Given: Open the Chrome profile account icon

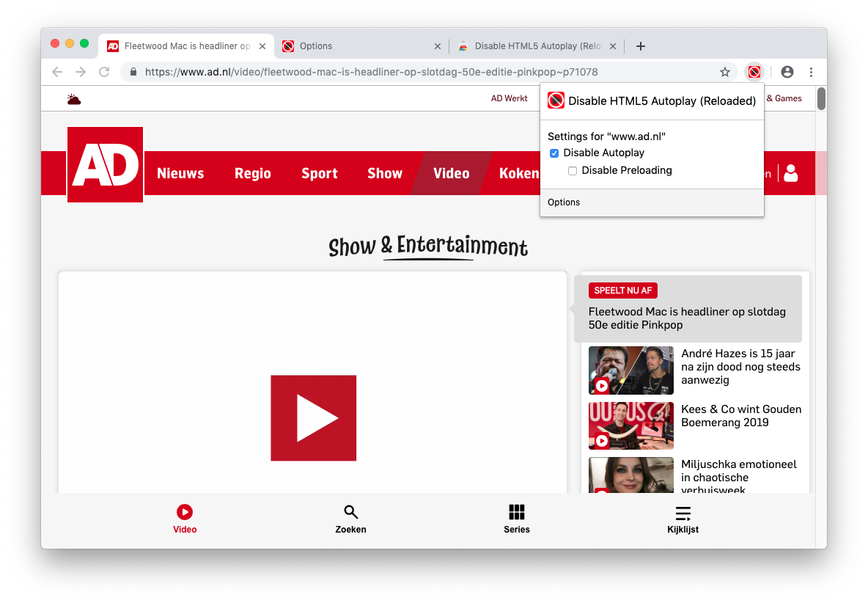Looking at the screenshot, I should (x=787, y=72).
